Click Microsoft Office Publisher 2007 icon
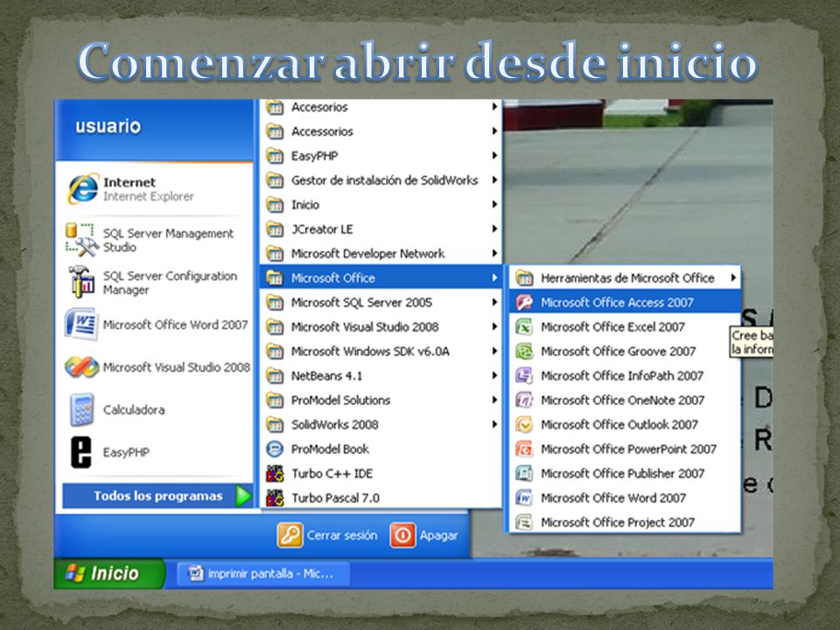840x630 pixels. [524, 473]
